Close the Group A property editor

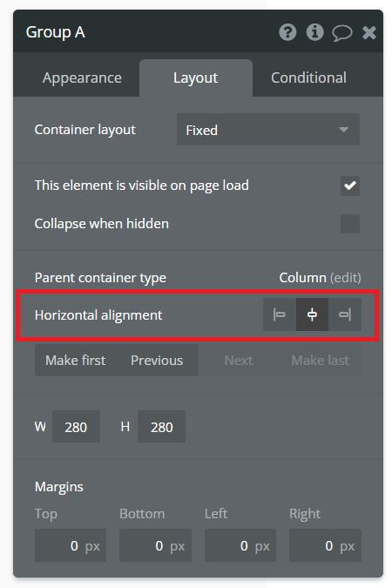(x=369, y=32)
